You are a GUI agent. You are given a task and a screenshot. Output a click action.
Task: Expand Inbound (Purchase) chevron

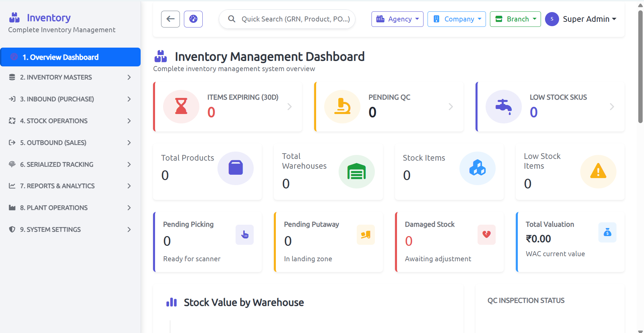click(129, 99)
